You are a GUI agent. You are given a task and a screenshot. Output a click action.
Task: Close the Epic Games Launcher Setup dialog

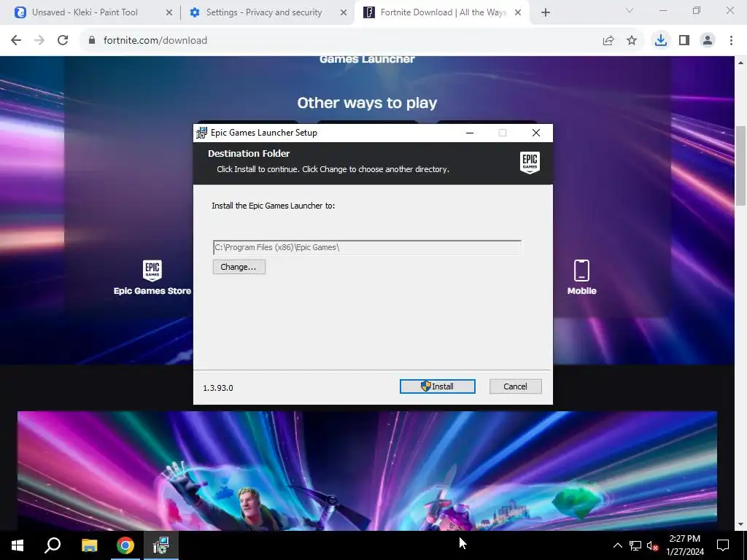pyautogui.click(x=536, y=133)
